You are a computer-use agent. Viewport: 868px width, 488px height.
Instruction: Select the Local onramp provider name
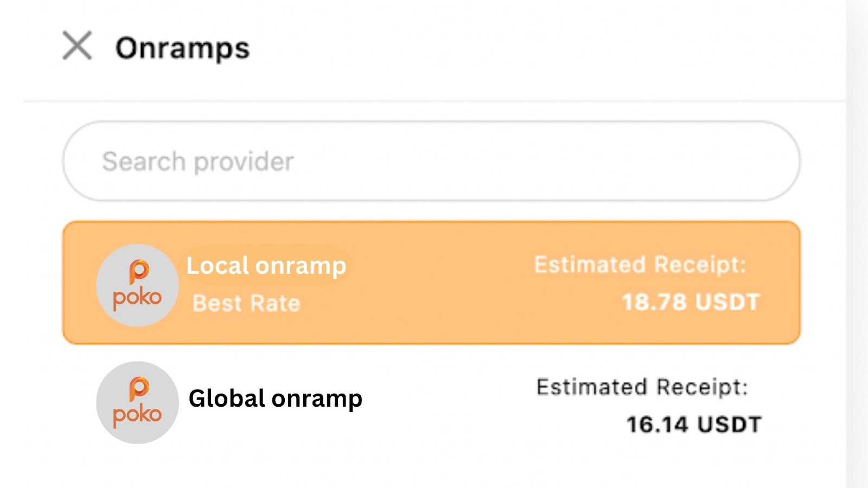point(266,266)
